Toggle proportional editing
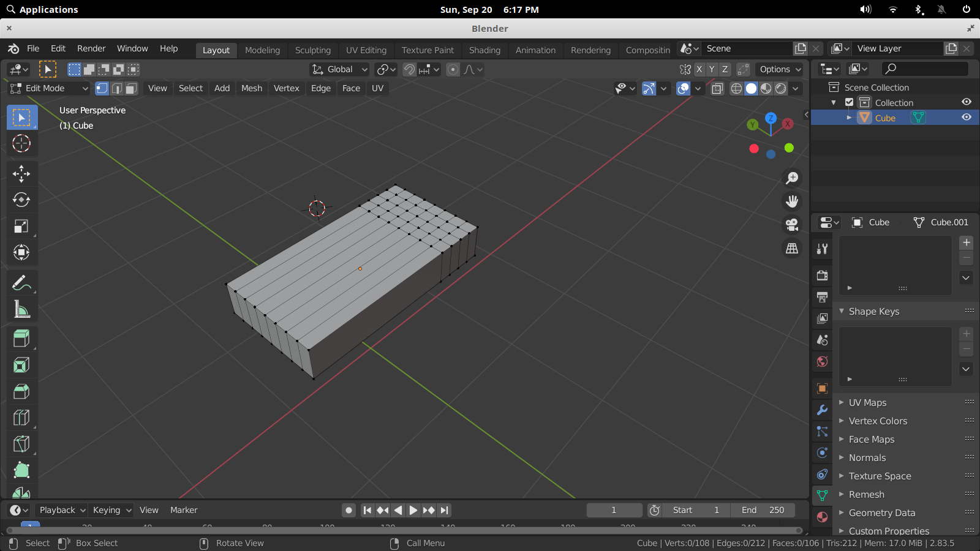Viewport: 980px width, 551px height. 453,69
